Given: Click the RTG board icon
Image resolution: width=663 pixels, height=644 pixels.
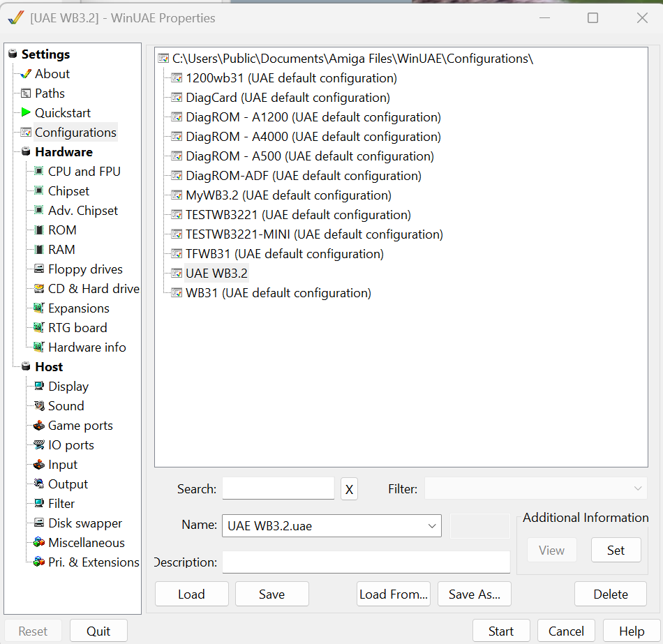Looking at the screenshot, I should click(39, 327).
